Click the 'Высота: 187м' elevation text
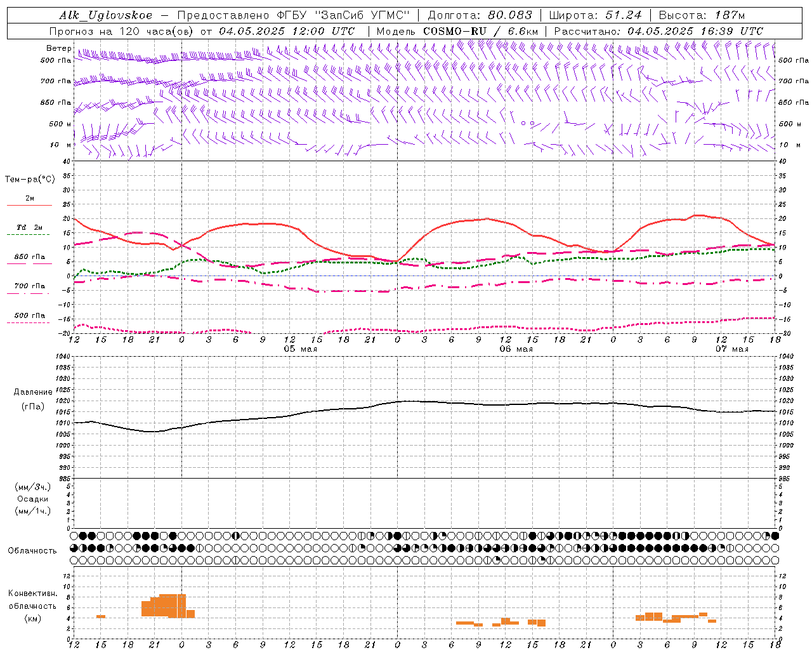This screenshot has height=650, width=812. 702,15
